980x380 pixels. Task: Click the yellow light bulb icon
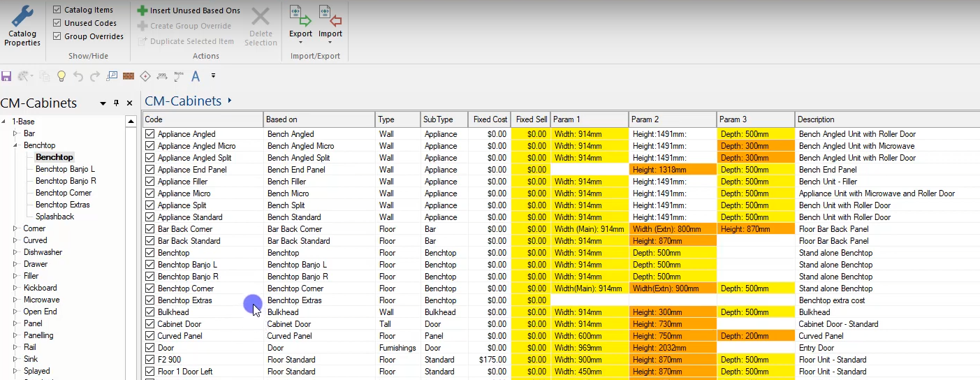click(x=61, y=75)
